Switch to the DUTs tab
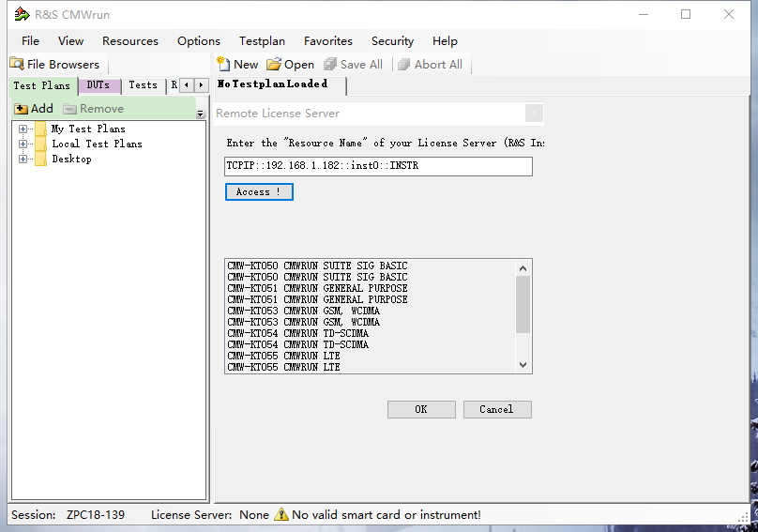 [99, 85]
